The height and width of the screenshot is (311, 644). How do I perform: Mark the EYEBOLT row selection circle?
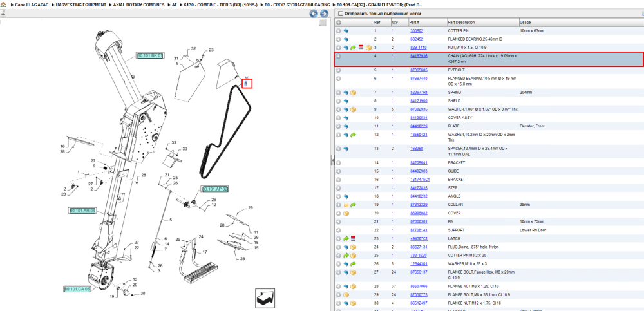click(x=339, y=70)
